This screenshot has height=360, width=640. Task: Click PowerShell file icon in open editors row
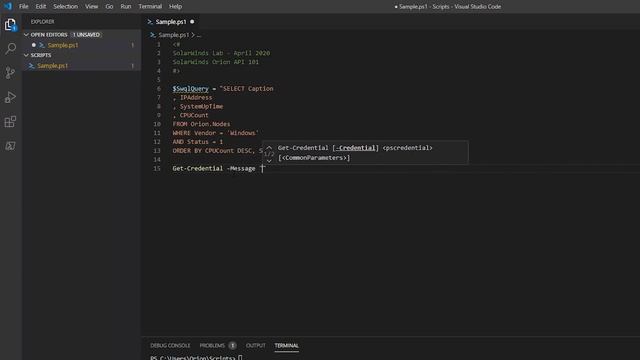pyautogui.click(x=42, y=45)
